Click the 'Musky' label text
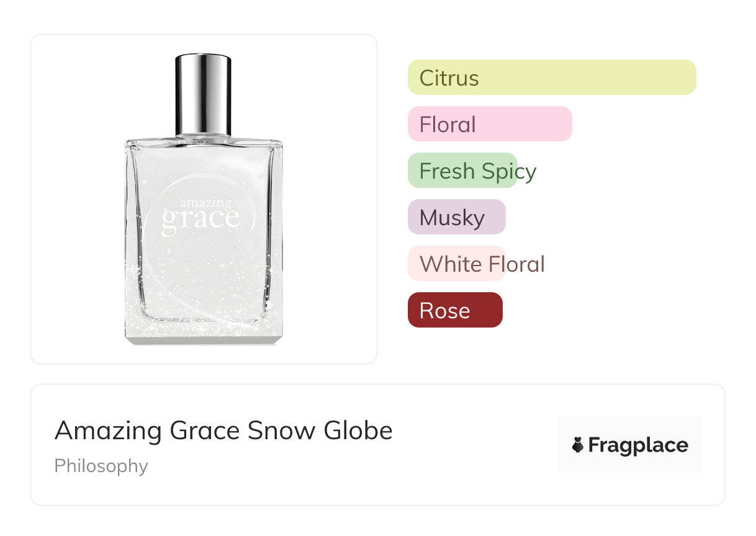The width and height of the screenshot is (756, 536). click(x=452, y=218)
